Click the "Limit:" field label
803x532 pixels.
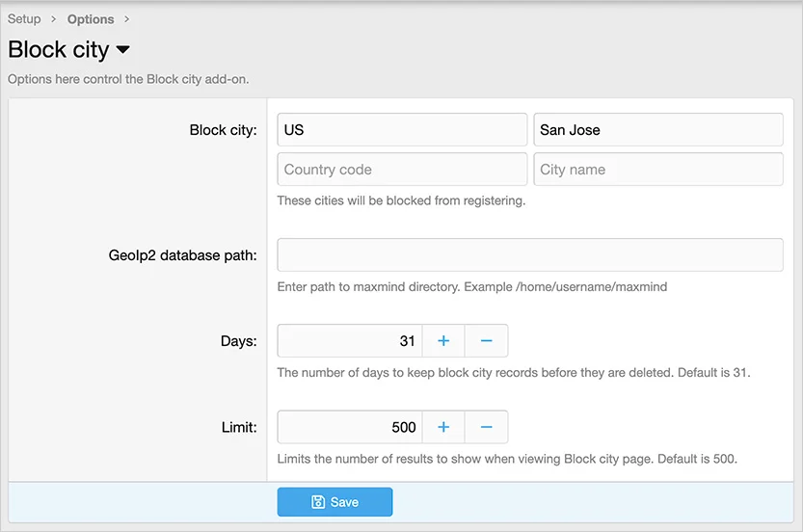point(237,427)
